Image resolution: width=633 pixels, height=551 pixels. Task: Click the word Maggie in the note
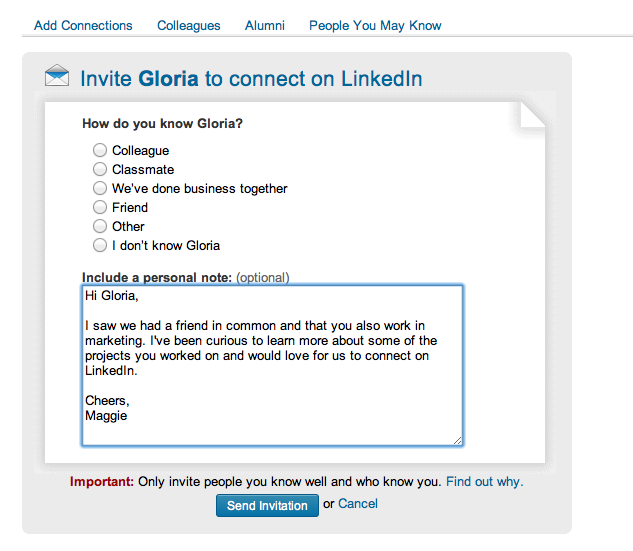[x=106, y=416]
